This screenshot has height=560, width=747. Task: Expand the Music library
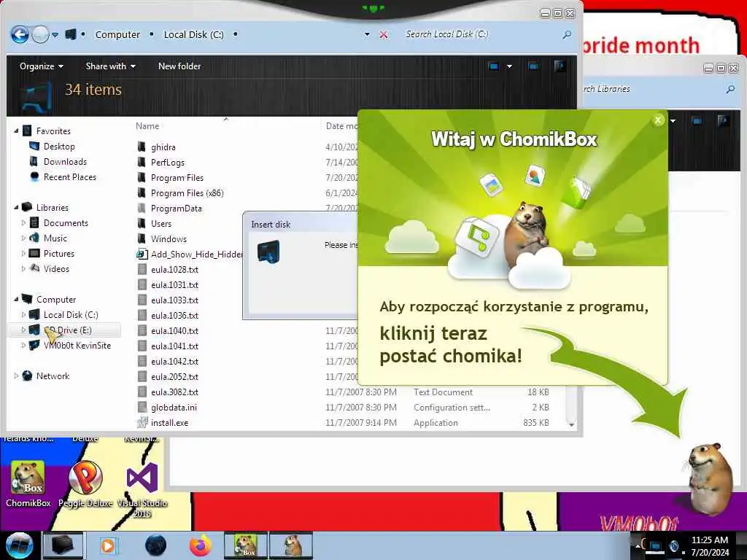(x=23, y=238)
